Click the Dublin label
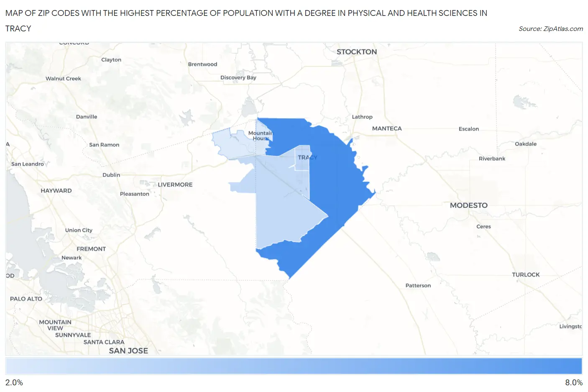588x392 pixels. (x=111, y=175)
